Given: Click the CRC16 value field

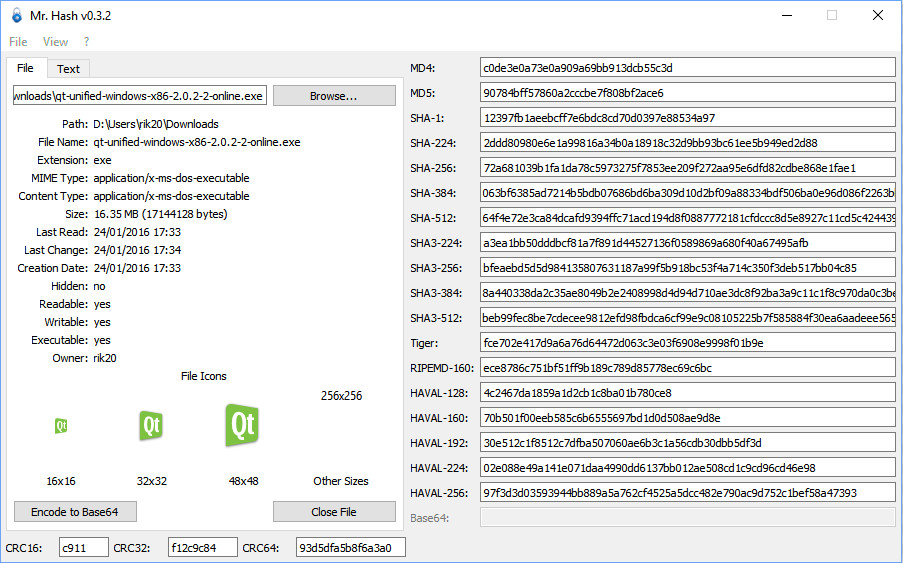Looking at the screenshot, I should (x=84, y=547).
